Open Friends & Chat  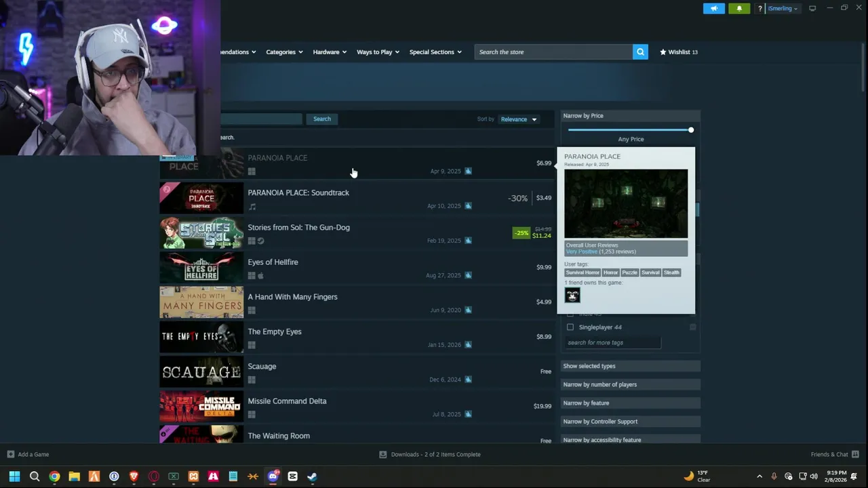coord(835,455)
